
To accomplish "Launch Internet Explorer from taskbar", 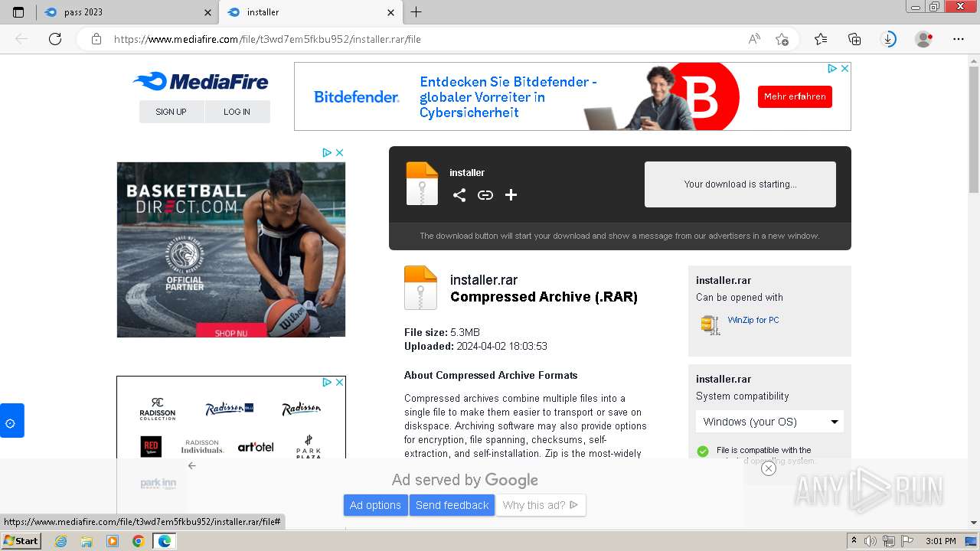I will point(61,541).
